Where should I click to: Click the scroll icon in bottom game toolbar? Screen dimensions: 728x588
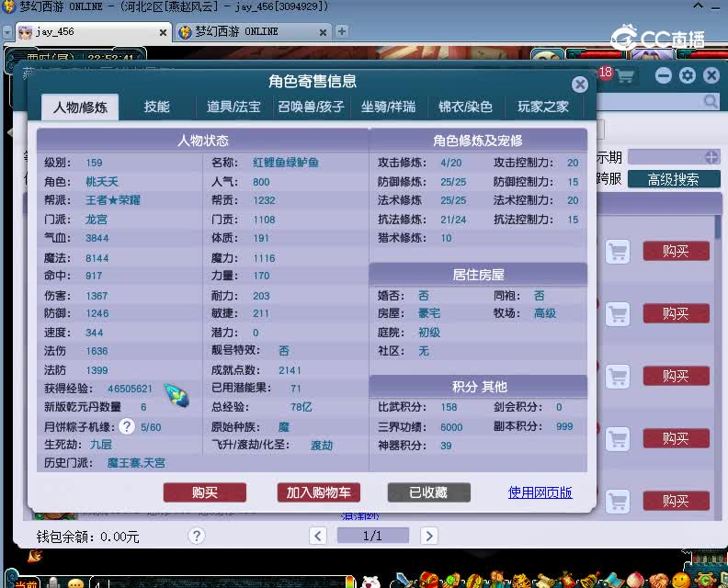coord(544,581)
